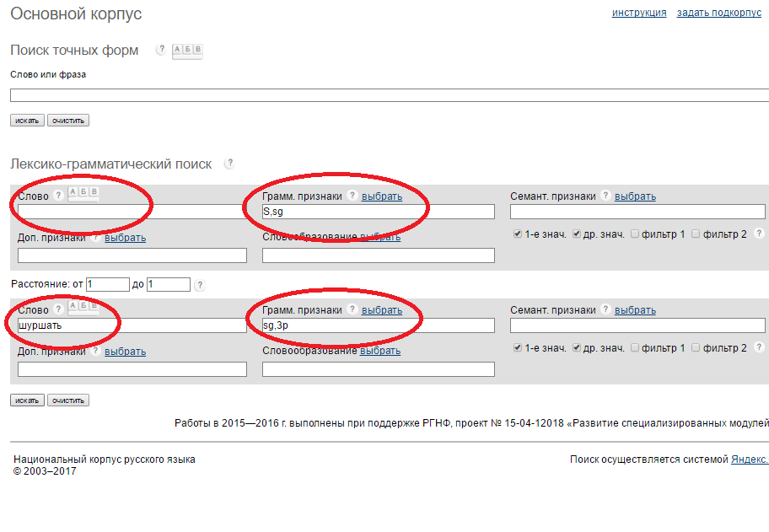
Task: Click help icon next to second 'Доп. признаки'
Action: pyautogui.click(x=96, y=351)
